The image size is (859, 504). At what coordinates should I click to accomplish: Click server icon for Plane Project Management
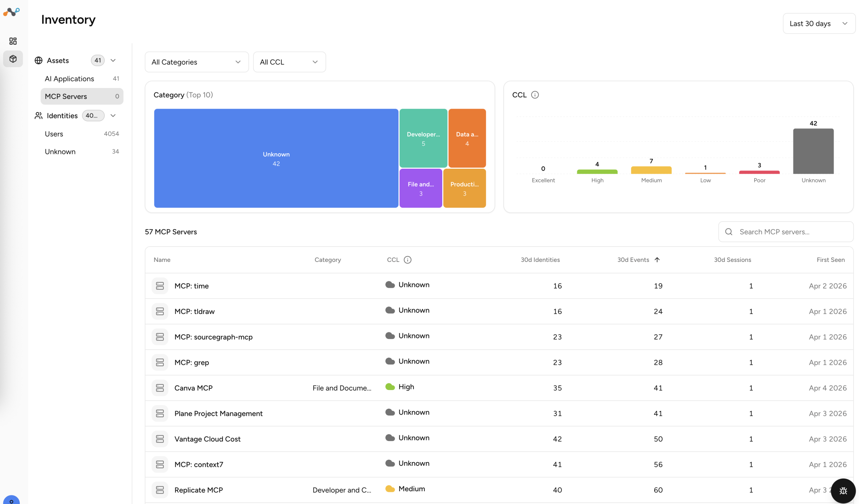160,414
